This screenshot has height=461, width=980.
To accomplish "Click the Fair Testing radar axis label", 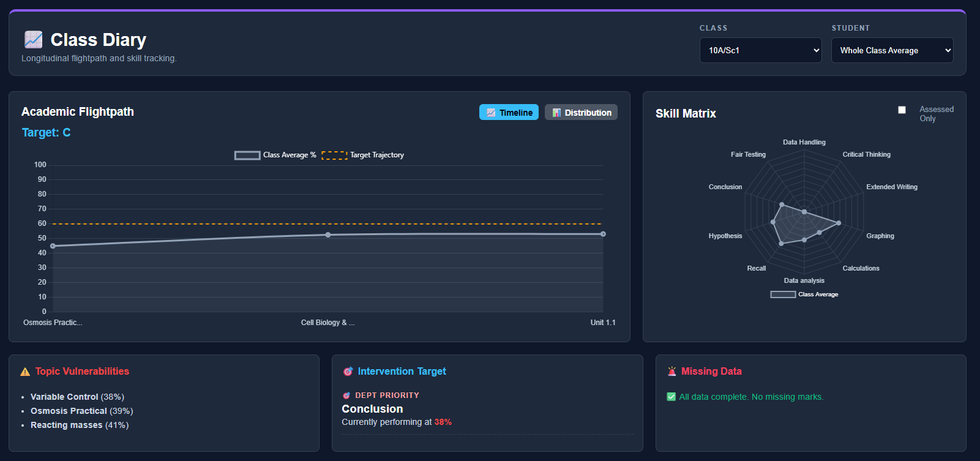I will click(x=748, y=154).
